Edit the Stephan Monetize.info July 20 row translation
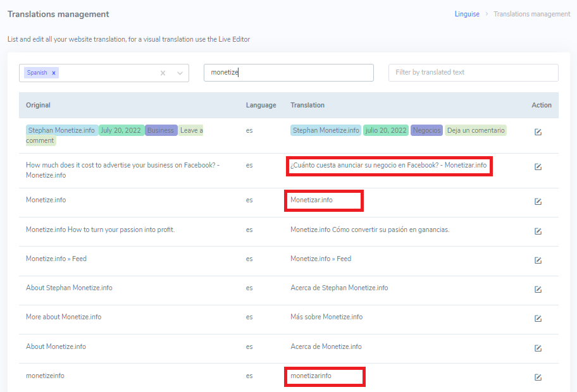Image resolution: width=577 pixels, height=392 pixels. point(538,132)
